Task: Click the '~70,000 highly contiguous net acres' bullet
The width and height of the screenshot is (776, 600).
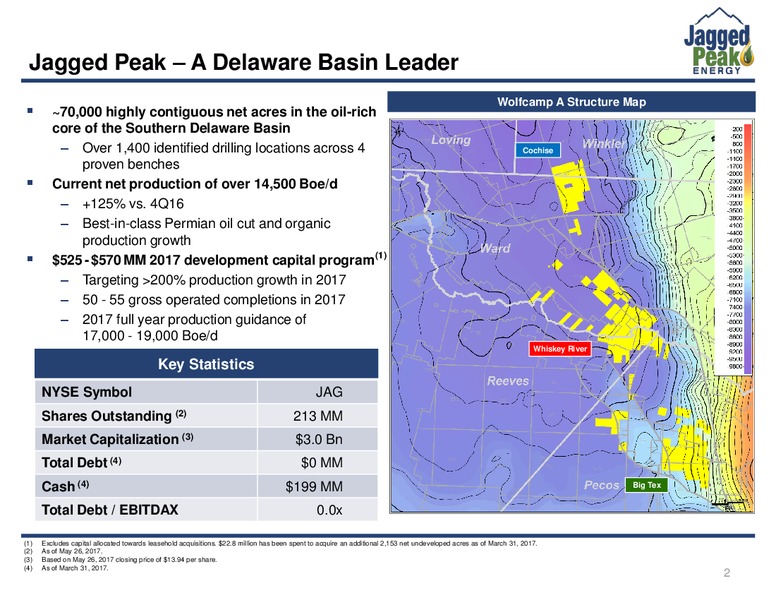Action: 214,120
